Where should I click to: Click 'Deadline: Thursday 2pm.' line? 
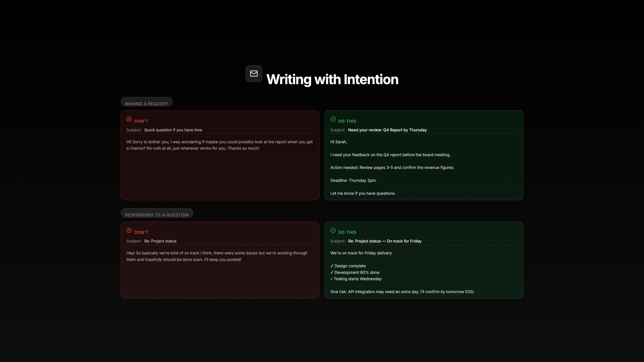(x=353, y=180)
